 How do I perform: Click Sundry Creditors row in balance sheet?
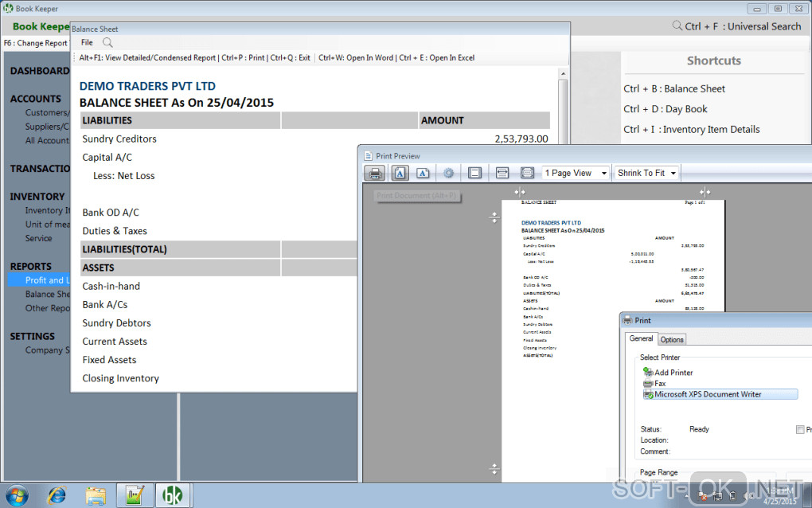(x=315, y=139)
